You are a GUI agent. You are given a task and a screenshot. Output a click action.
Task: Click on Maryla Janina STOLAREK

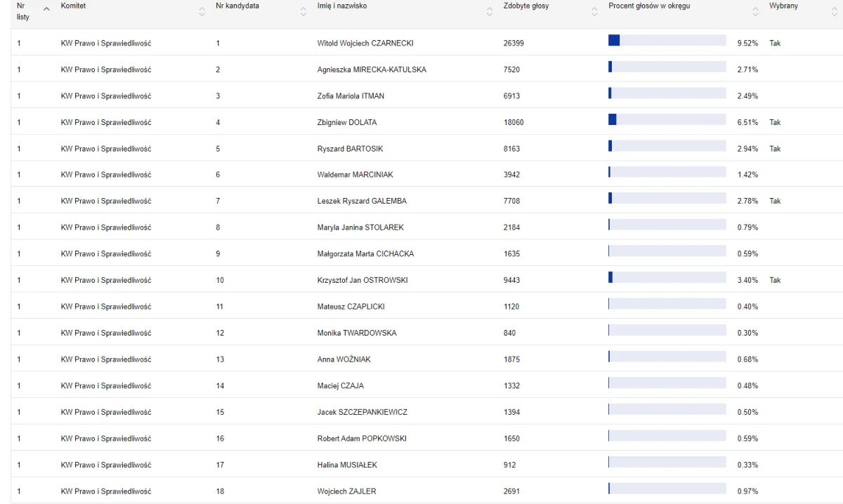(360, 227)
